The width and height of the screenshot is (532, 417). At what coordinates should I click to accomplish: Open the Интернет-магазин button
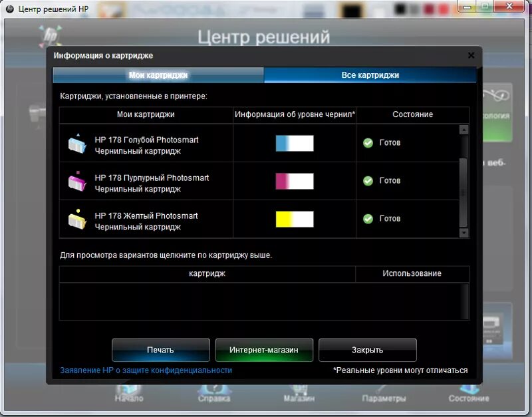coord(264,350)
